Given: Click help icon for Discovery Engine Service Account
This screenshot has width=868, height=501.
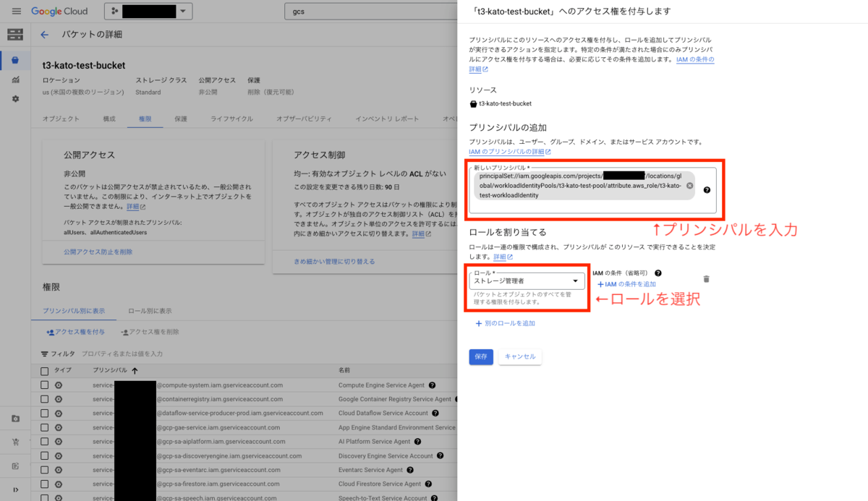Looking at the screenshot, I should (441, 455).
